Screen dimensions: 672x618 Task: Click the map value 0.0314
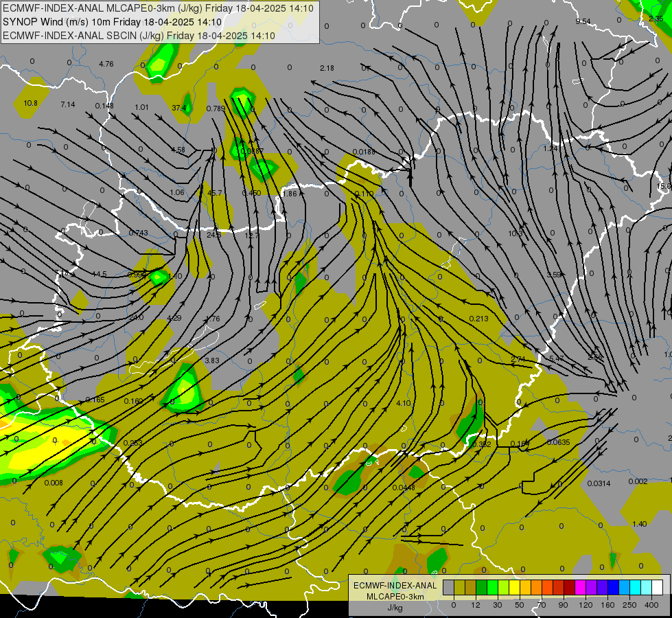[599, 483]
